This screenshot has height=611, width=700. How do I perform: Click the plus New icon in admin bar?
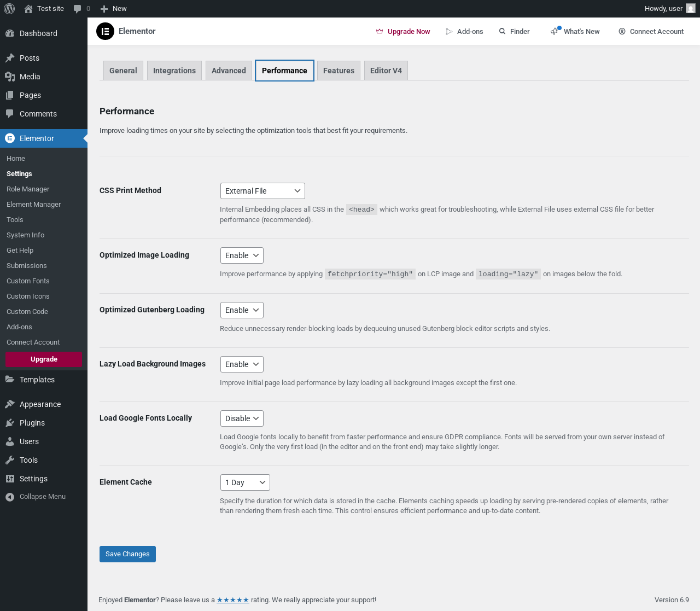coord(104,9)
